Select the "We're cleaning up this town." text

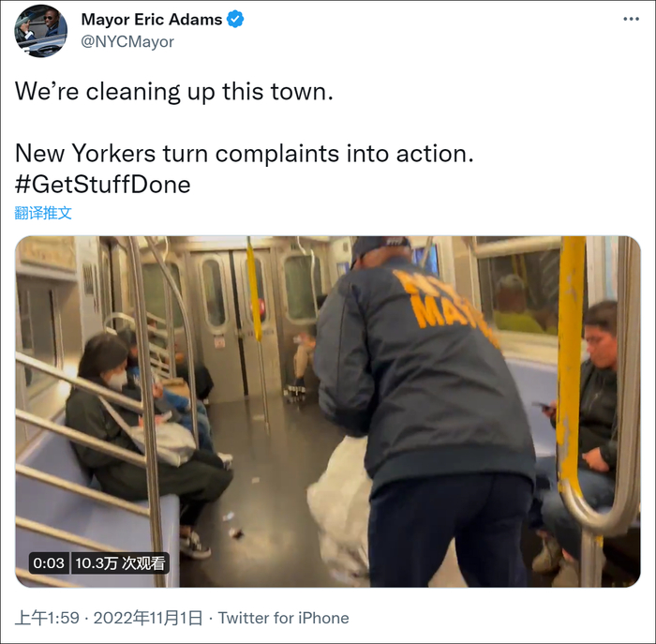(x=174, y=92)
